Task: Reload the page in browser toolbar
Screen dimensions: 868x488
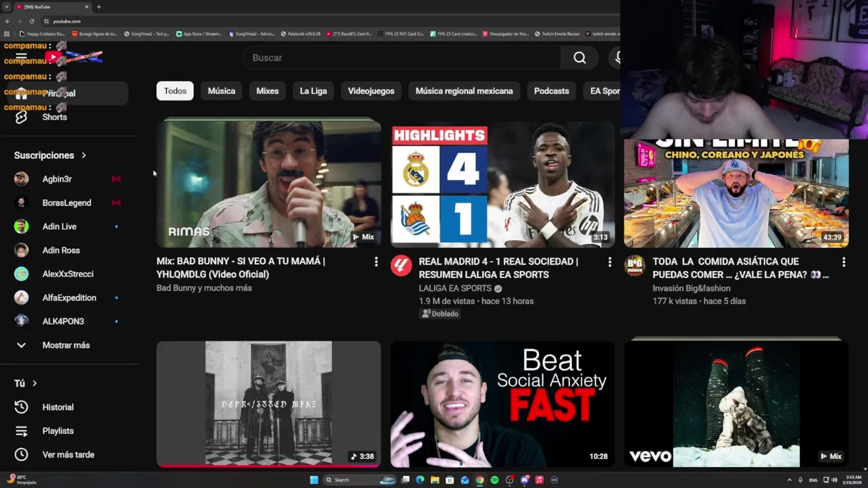Action: 31,21
